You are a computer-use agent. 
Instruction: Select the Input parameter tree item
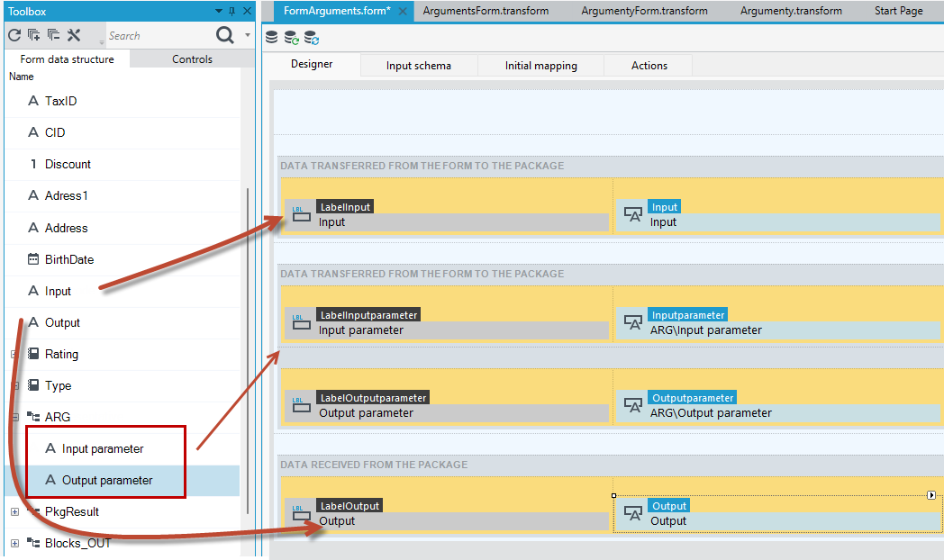(x=103, y=448)
